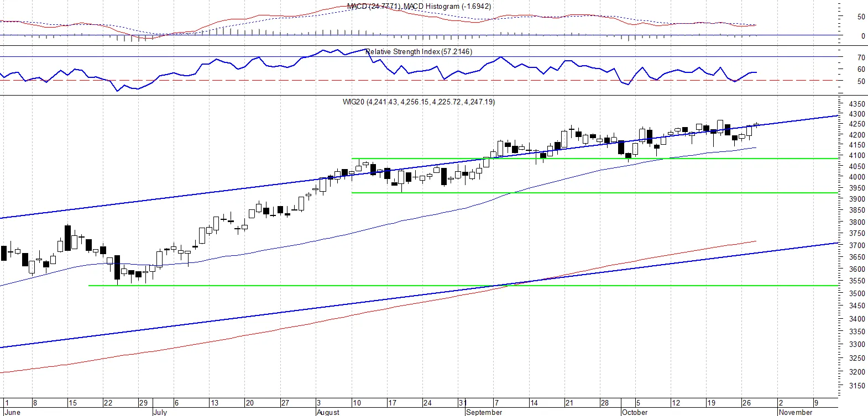Click date tick 27 on the time axis

(285, 403)
